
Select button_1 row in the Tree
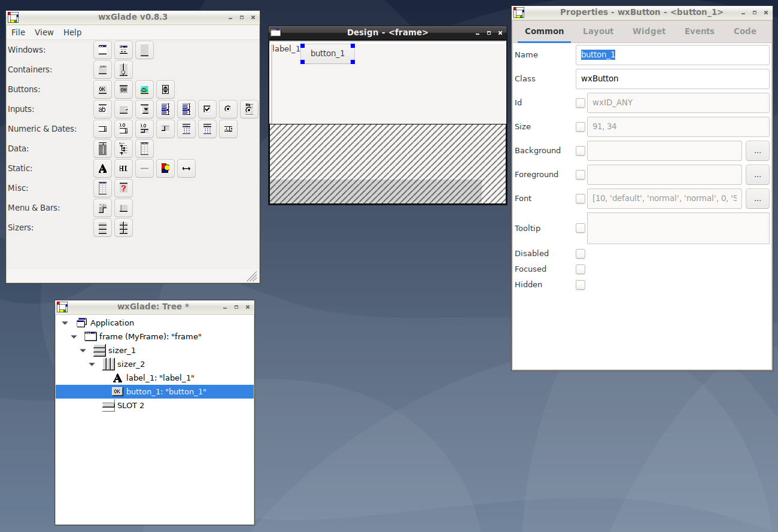click(154, 391)
